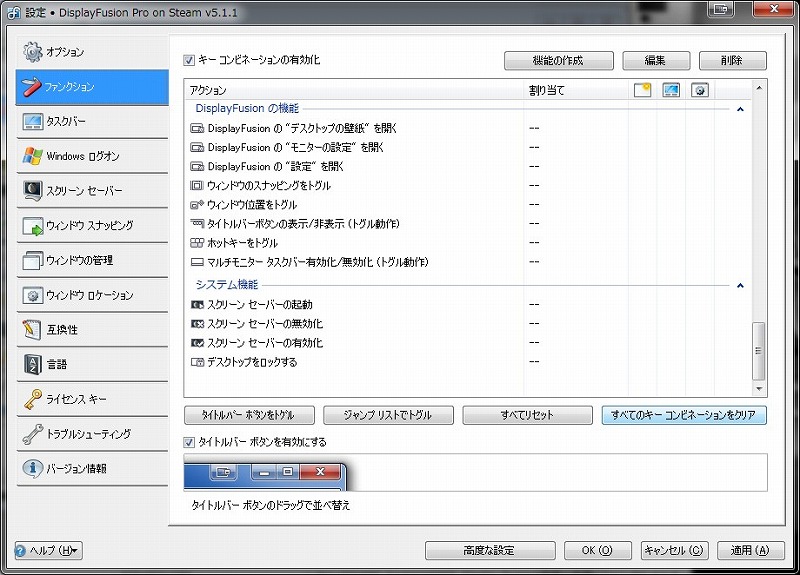The image size is (800, 575).
Task: Click すべてのキー コンビネーションをクリア button
Action: [x=684, y=415]
